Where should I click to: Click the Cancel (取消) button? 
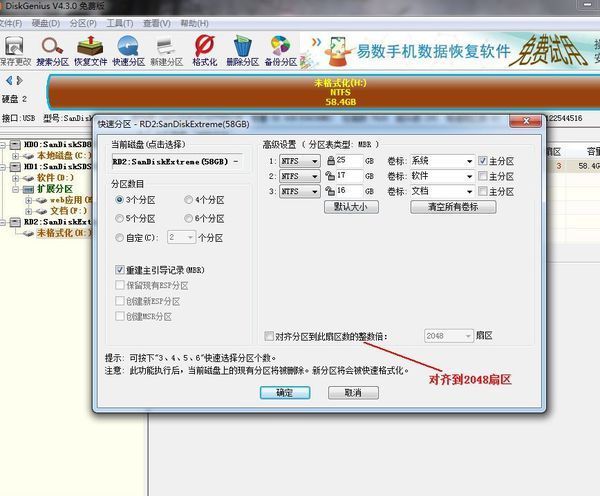pos(353,393)
